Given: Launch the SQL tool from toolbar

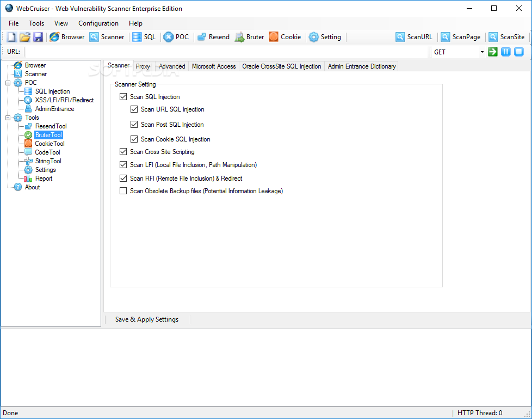Looking at the screenshot, I should [x=144, y=37].
